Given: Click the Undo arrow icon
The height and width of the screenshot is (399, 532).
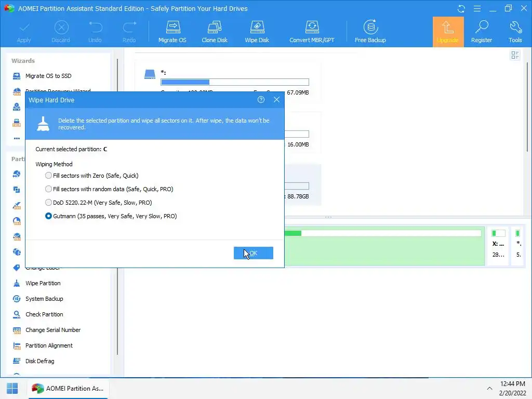Looking at the screenshot, I should pyautogui.click(x=95, y=27).
